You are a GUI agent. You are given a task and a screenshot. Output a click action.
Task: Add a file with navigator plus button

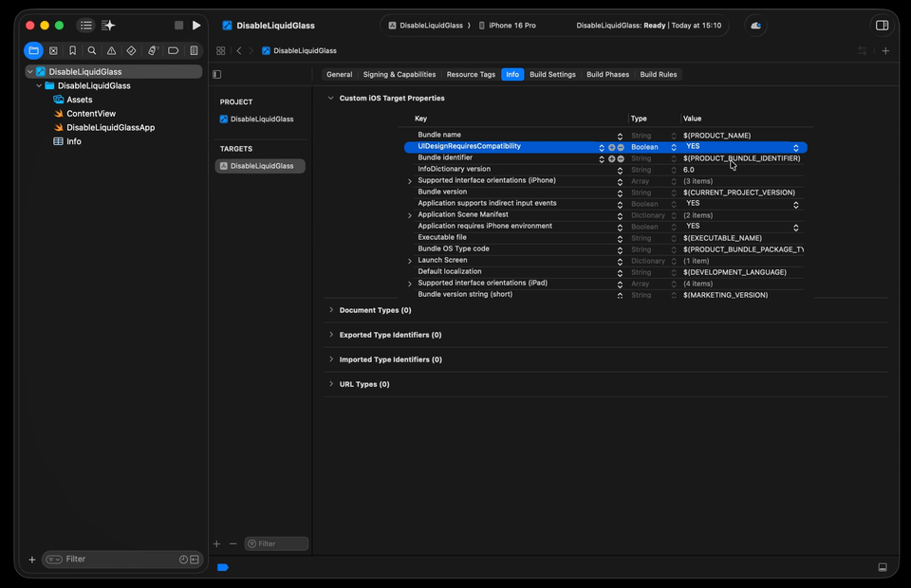(x=32, y=560)
